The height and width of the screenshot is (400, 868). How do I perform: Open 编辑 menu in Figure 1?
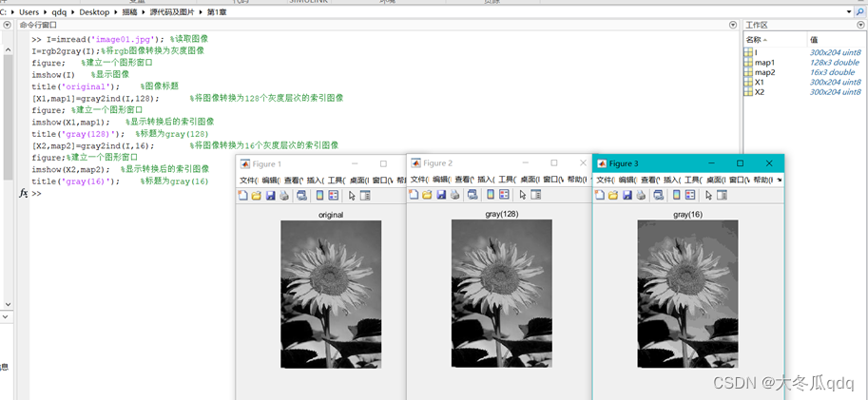click(271, 181)
